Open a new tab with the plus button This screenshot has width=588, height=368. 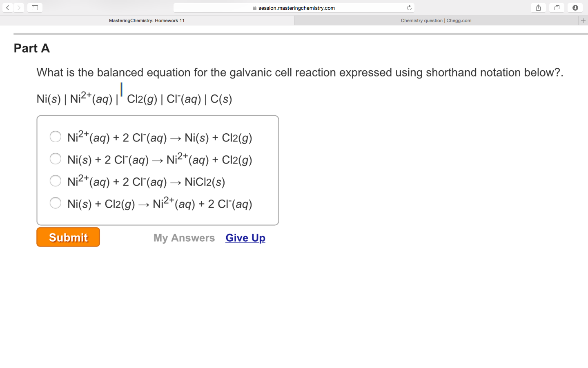pyautogui.click(x=584, y=20)
